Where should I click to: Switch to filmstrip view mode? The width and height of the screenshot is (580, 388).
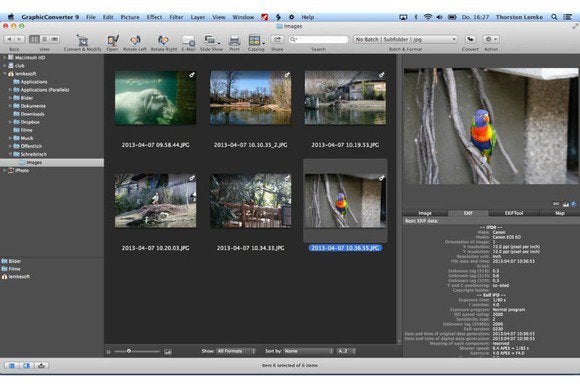coord(55,39)
